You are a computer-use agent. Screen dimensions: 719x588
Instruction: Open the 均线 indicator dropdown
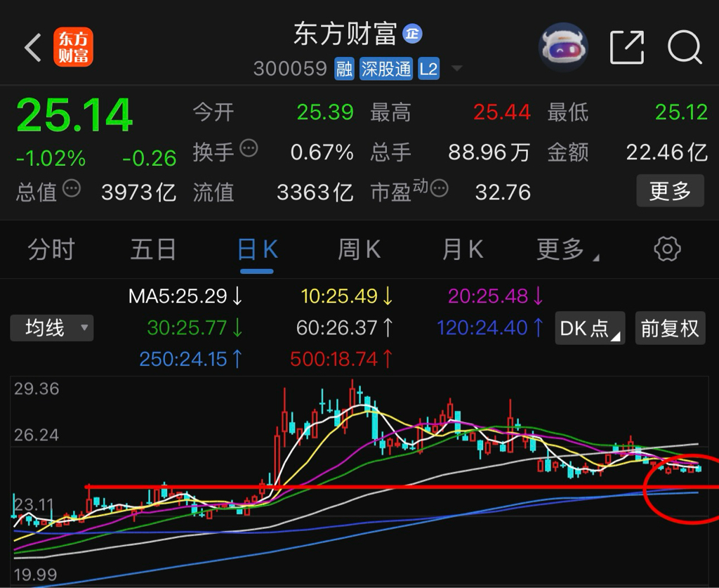pyautogui.click(x=52, y=328)
